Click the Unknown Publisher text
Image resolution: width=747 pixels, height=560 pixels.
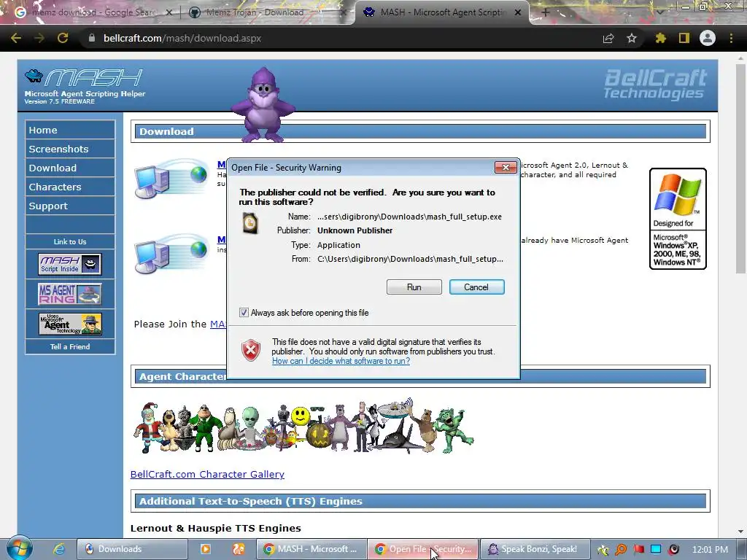355,230
